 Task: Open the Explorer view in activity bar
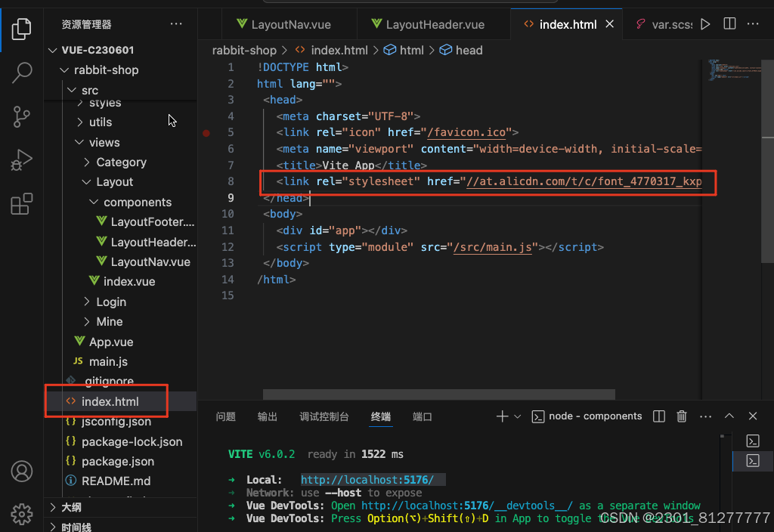21,29
